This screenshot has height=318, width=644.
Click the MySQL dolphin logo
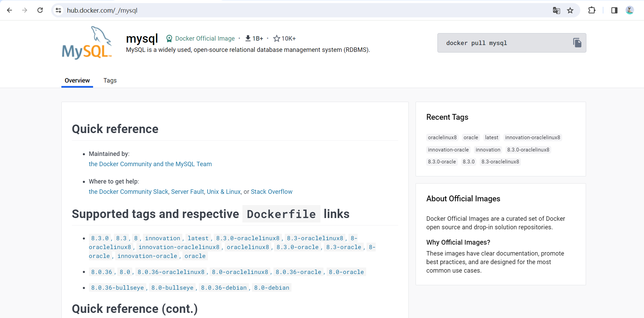[87, 43]
